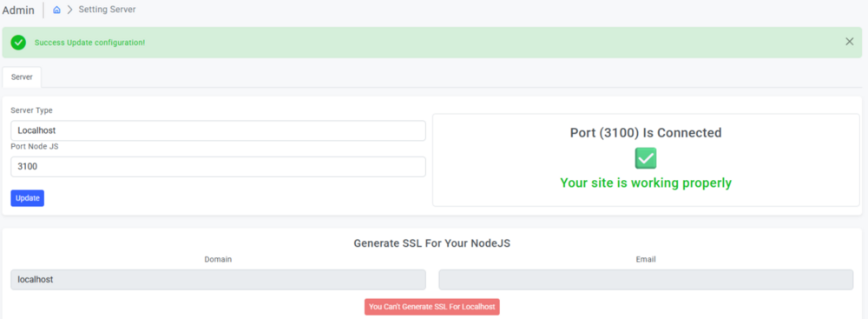Viewport: 868px width, 319px height.
Task: Click the Domain field containing localhost
Action: [x=218, y=280]
